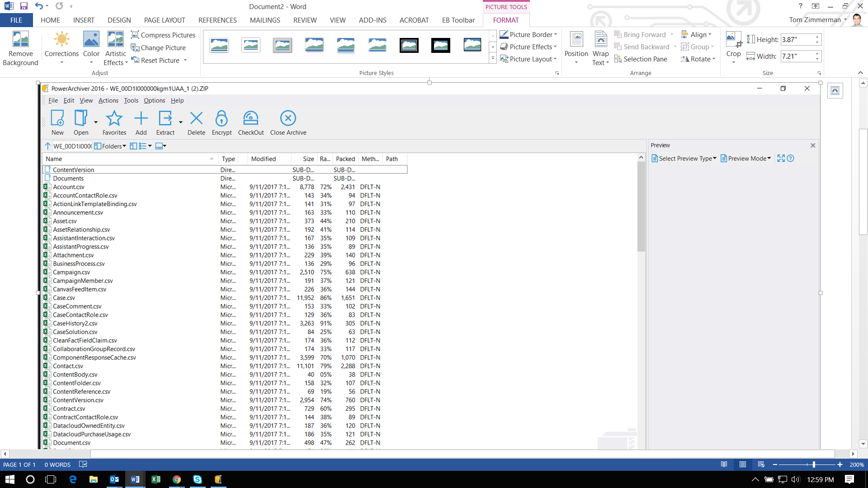Apply the black double frame picture style

[x=409, y=45]
